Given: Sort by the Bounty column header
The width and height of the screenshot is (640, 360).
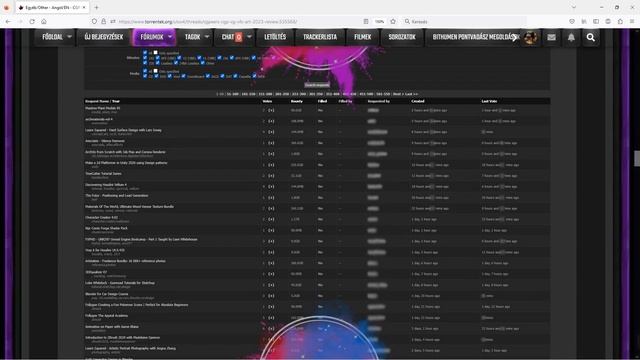Looking at the screenshot, I should point(297,101).
